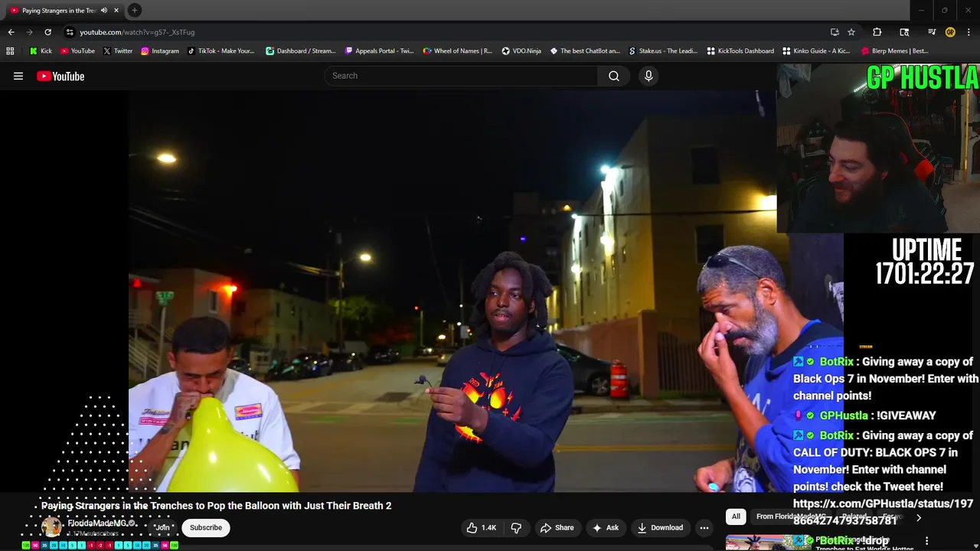Click the YouTube search magnifier button
Image resolution: width=980 pixels, height=551 pixels.
point(614,76)
